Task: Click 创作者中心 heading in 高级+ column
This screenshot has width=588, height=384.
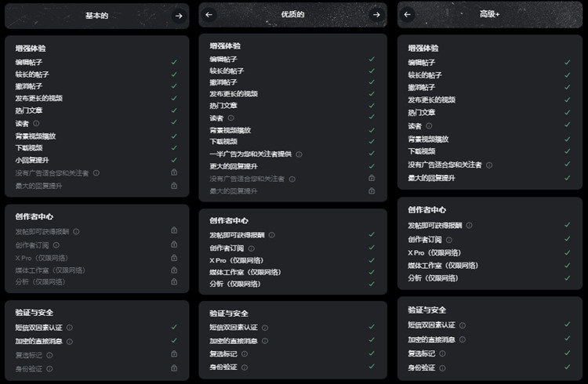Action: (x=427, y=210)
